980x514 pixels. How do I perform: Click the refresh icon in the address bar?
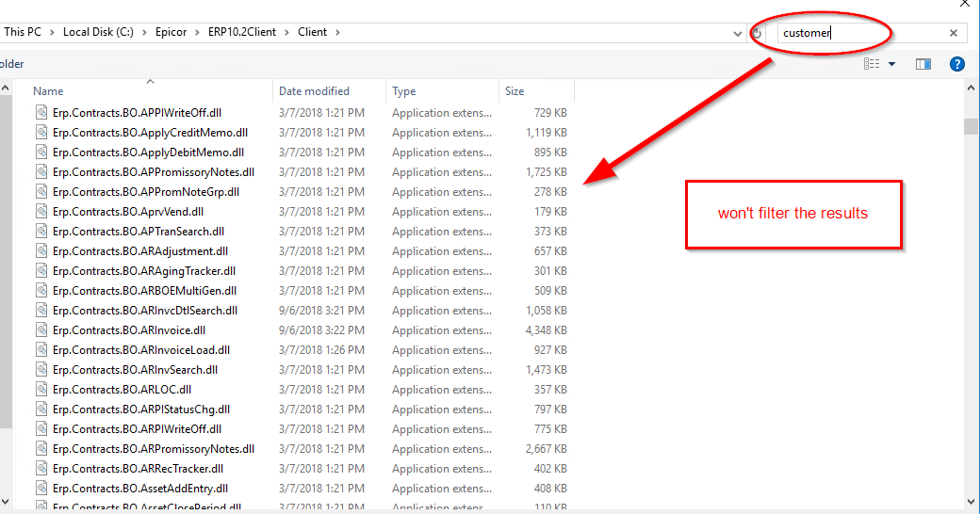(757, 32)
